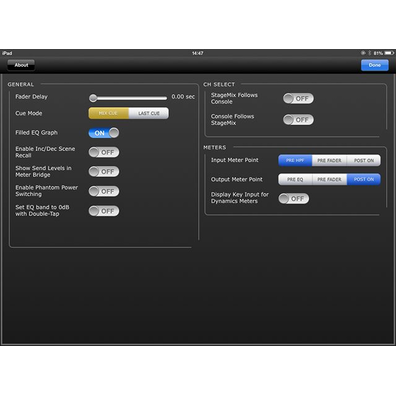
Task: Click the METERS section heading
Action: click(215, 148)
